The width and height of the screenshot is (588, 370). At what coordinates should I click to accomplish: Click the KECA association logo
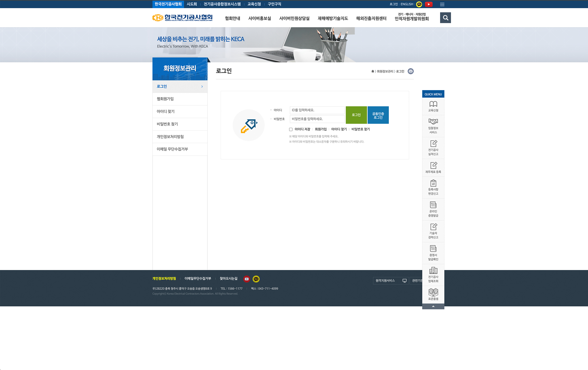[x=182, y=18]
